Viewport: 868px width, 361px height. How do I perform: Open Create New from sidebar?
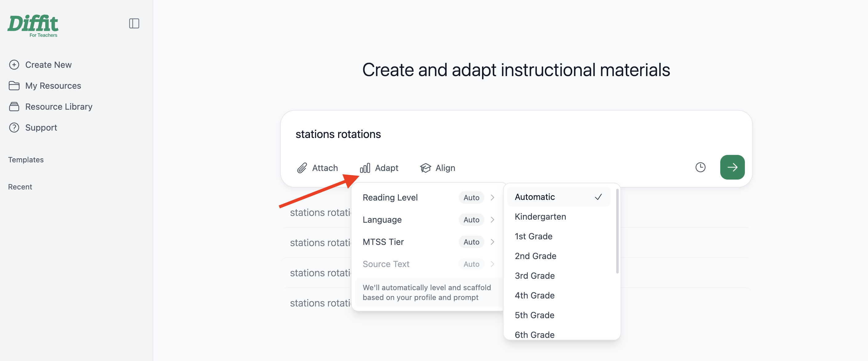click(40, 65)
